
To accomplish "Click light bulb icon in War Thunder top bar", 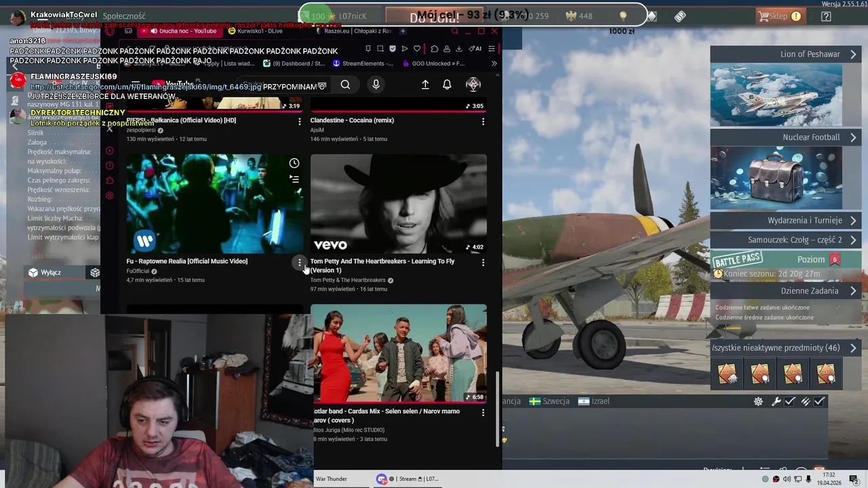I will point(623,16).
